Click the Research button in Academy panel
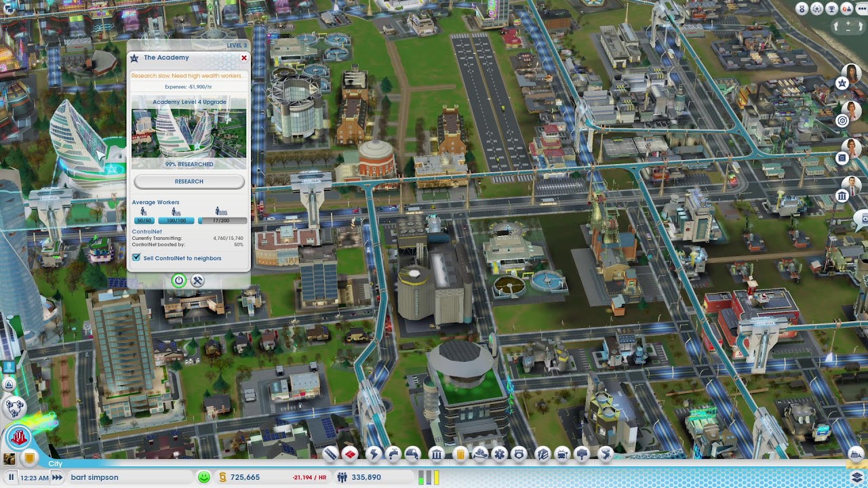 pos(189,182)
